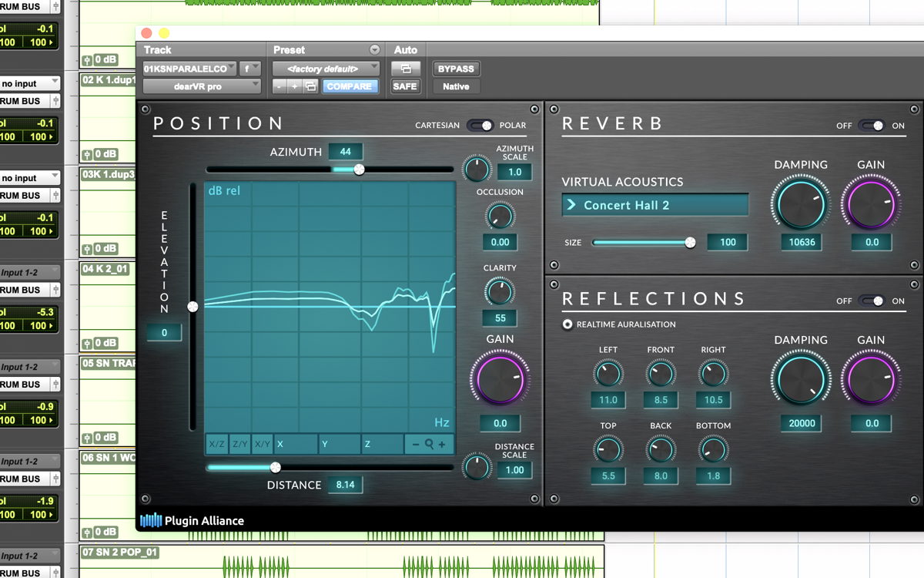Select the Z/Y view button
This screenshot has height=578, width=924.
click(x=240, y=444)
